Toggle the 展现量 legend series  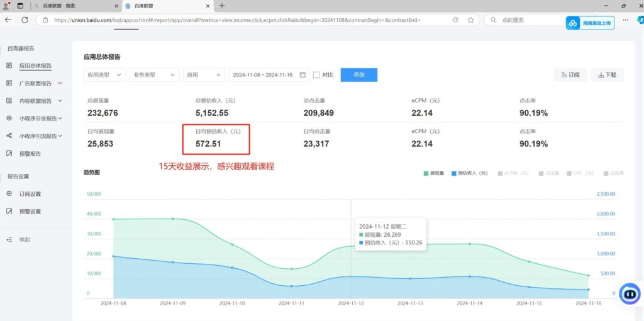pos(434,173)
